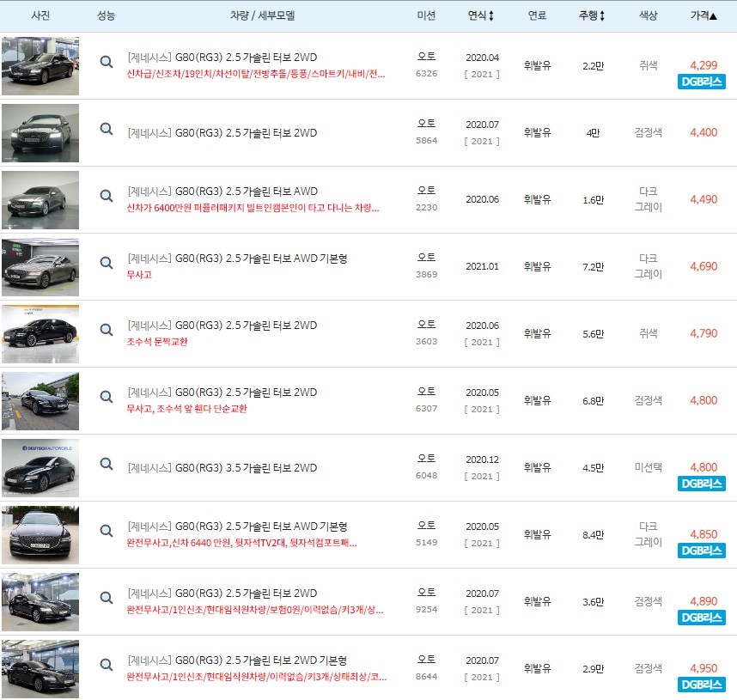The width and height of the screenshot is (737, 700).
Task: Open G80 3.5 가솔린 터보 2WD title
Action: [x=222, y=468]
